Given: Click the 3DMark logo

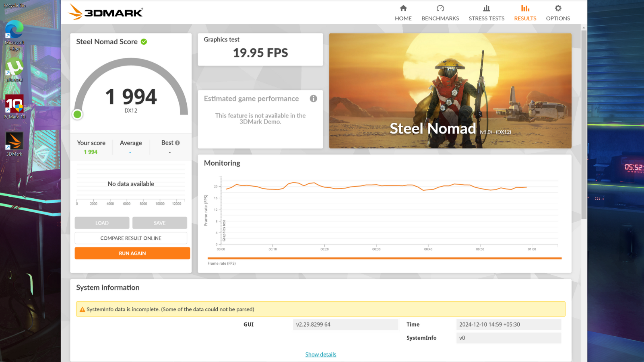Looking at the screenshot, I should [x=105, y=12].
